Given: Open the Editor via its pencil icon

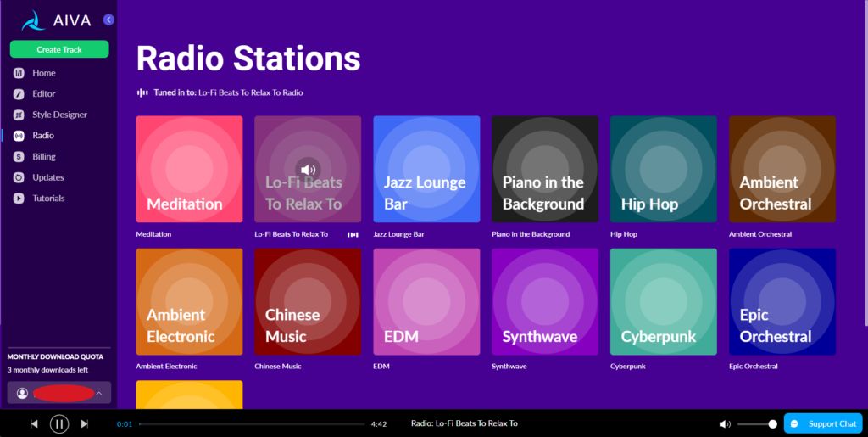Looking at the screenshot, I should click(x=19, y=94).
